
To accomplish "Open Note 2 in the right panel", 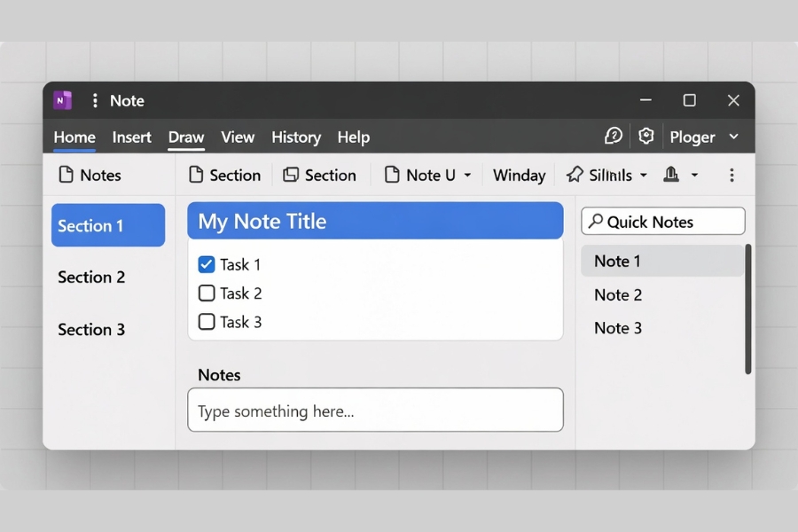I will coord(617,294).
